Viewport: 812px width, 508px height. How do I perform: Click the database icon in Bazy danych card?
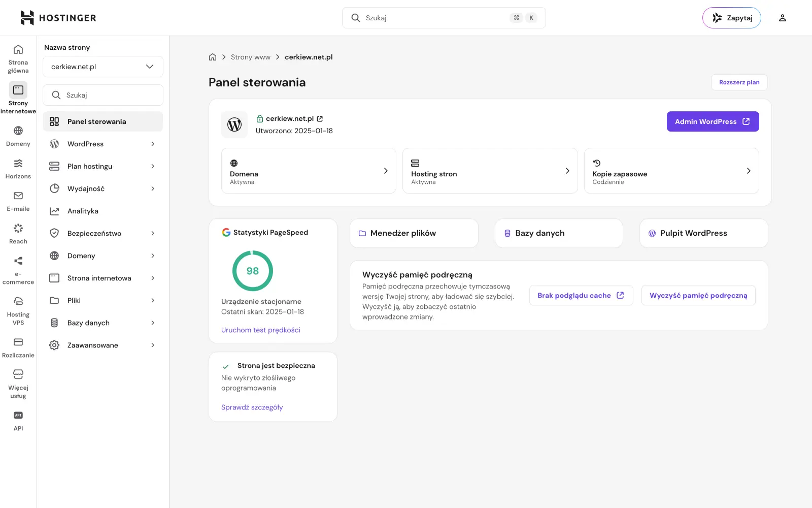pos(507,233)
